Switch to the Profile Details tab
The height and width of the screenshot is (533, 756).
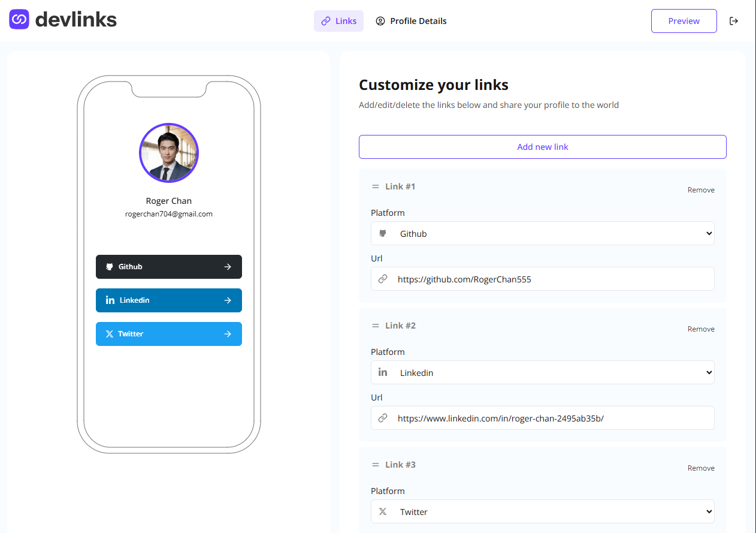[411, 21]
